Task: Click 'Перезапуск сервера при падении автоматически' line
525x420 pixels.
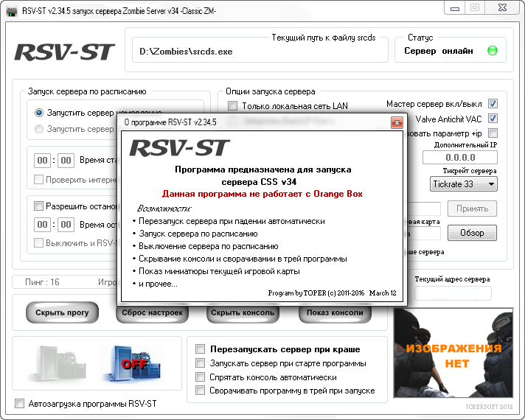Action: point(232,221)
